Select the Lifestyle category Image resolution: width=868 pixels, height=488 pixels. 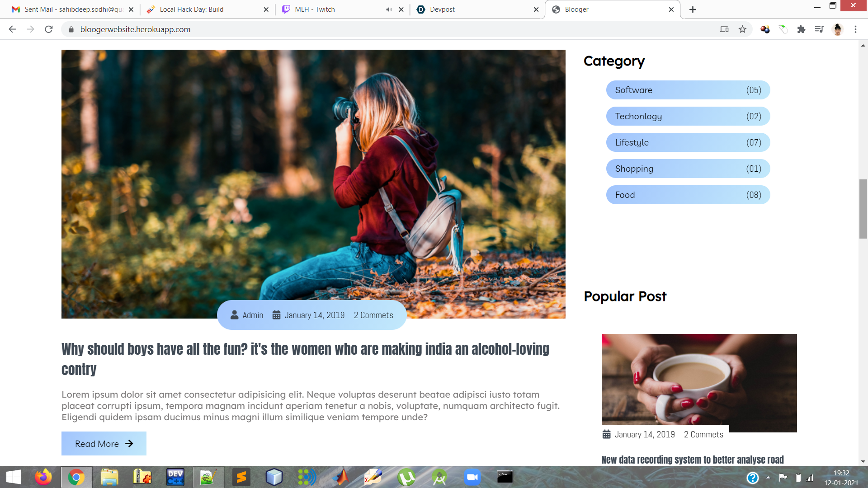(688, 142)
